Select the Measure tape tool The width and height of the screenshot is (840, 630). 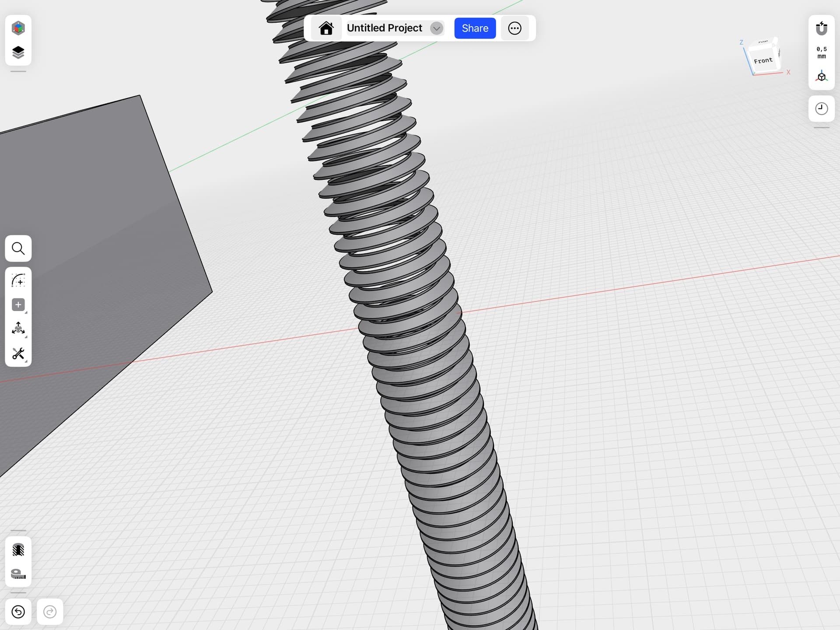[18, 574]
